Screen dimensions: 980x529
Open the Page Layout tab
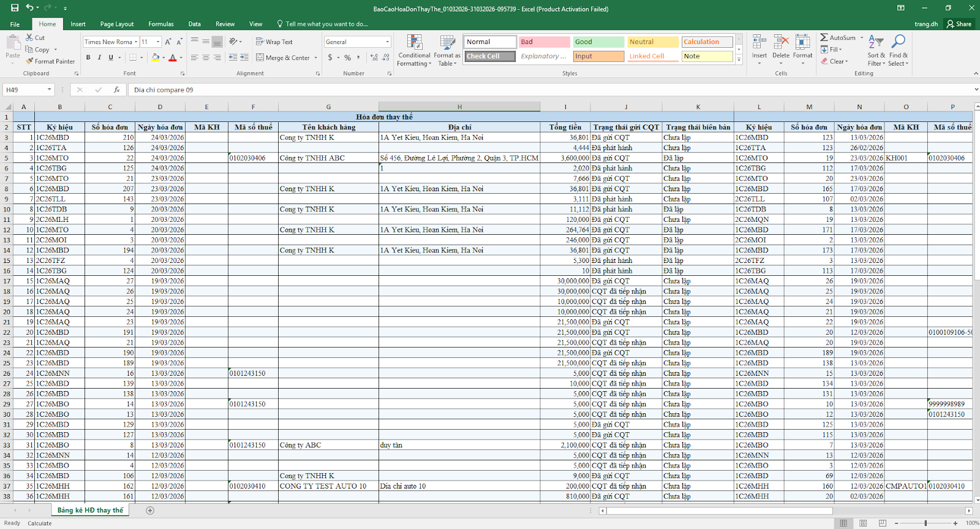(116, 24)
